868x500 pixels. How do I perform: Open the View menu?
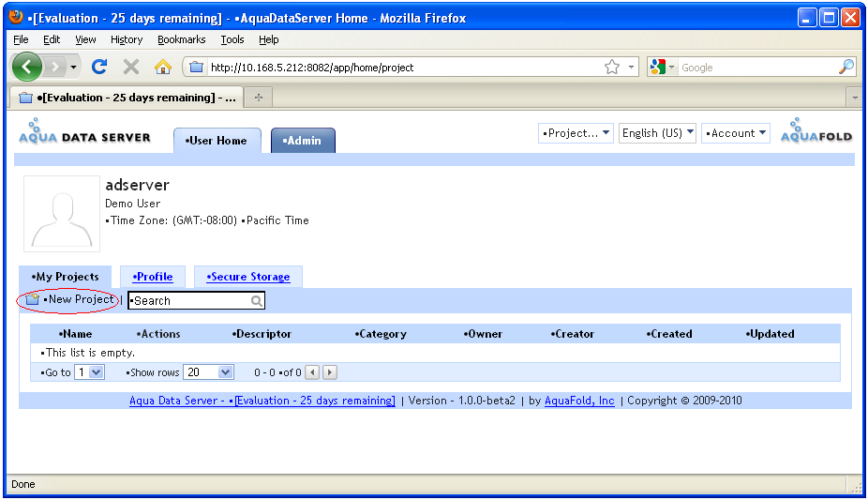[85, 39]
